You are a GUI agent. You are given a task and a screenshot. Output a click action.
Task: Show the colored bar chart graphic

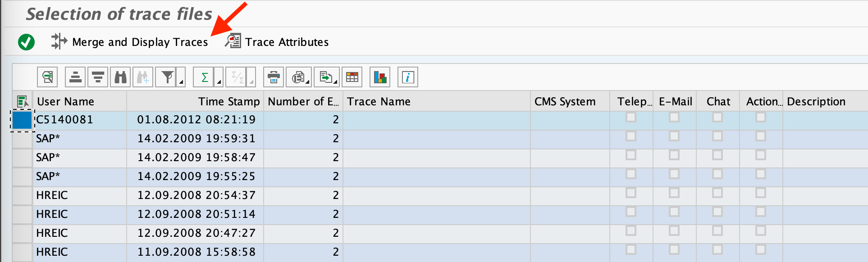380,77
